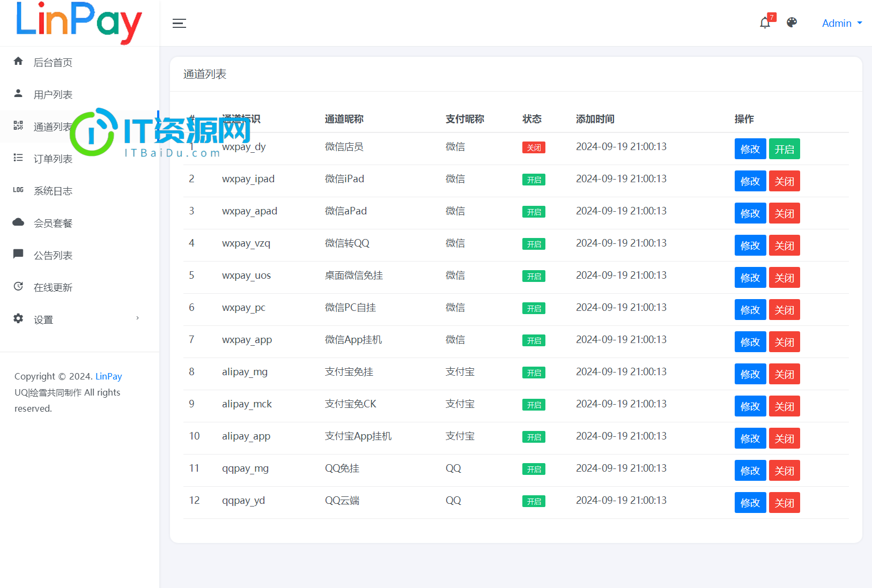Click 修改 for alipay_mg channel
Viewport: 872px width, 588px height.
point(750,374)
